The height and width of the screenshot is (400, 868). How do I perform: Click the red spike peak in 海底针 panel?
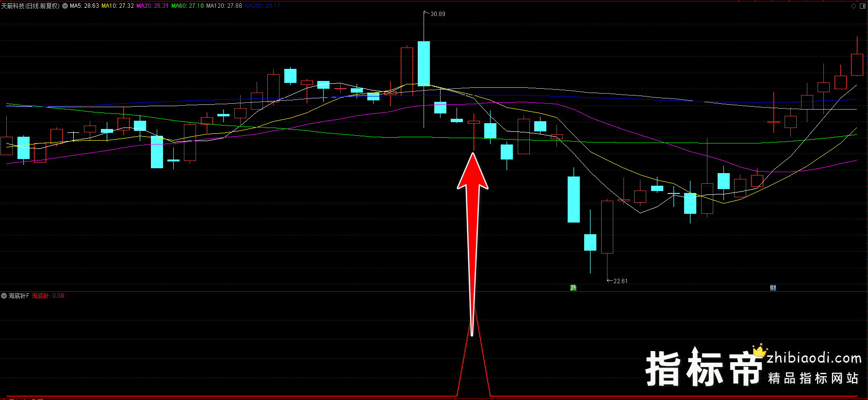pyautogui.click(x=474, y=310)
